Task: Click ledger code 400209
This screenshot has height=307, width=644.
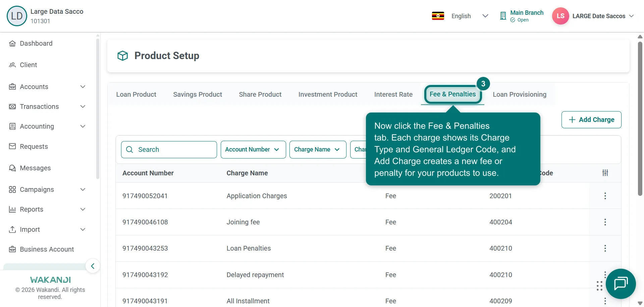Action: (501, 301)
